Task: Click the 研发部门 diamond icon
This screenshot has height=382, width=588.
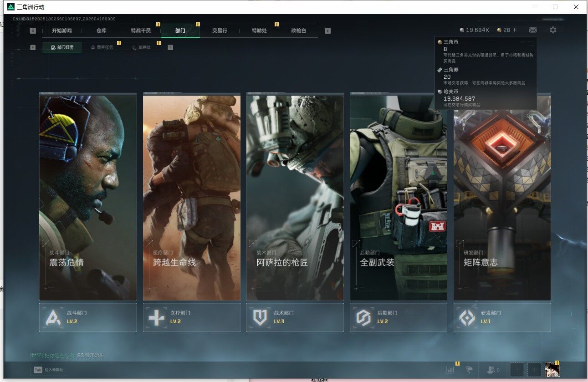Action: point(467,317)
